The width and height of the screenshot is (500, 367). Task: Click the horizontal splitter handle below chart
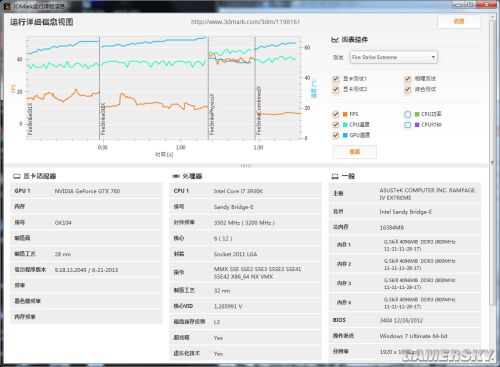pos(246,166)
